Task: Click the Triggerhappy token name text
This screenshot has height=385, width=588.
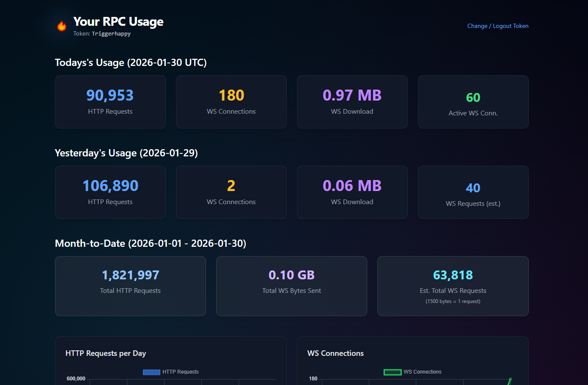Action: click(111, 34)
